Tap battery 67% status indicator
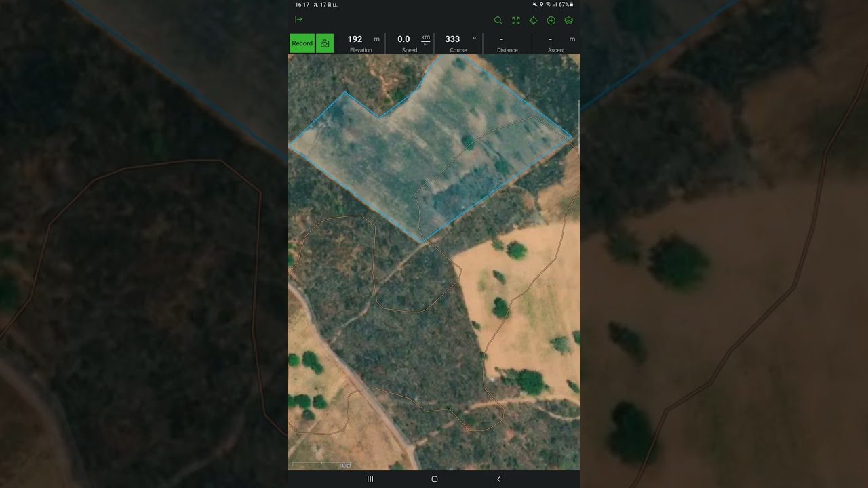This screenshot has width=868, height=488. (x=566, y=5)
